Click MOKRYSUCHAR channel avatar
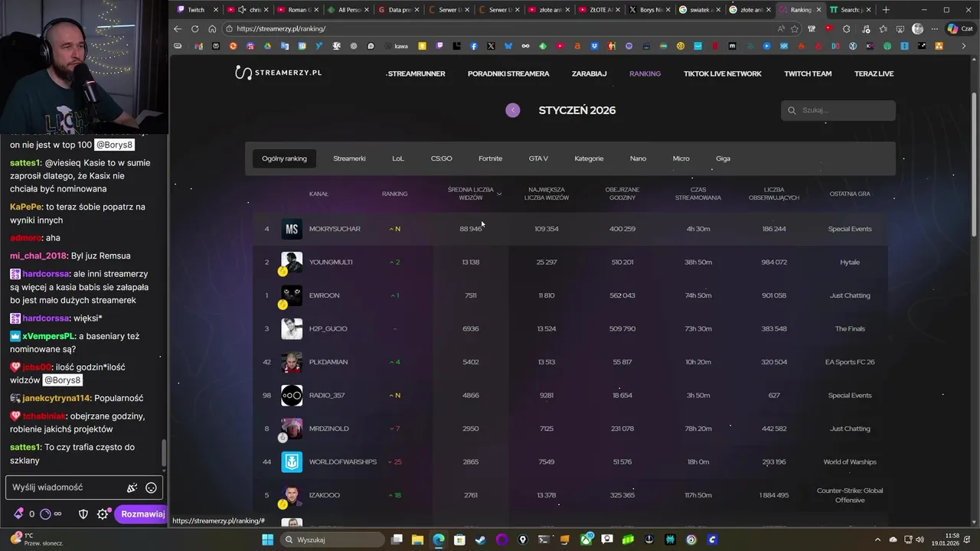This screenshot has width=980, height=551. pos(292,229)
